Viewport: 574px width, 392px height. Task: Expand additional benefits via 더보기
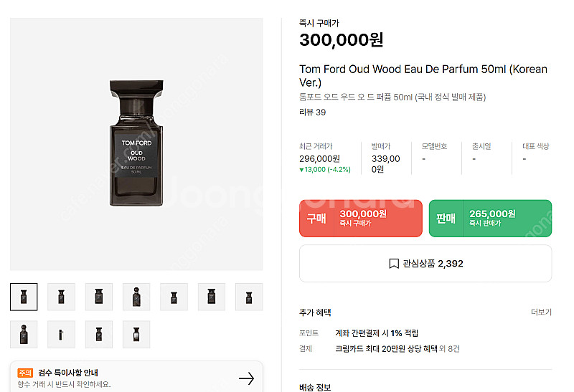541,312
